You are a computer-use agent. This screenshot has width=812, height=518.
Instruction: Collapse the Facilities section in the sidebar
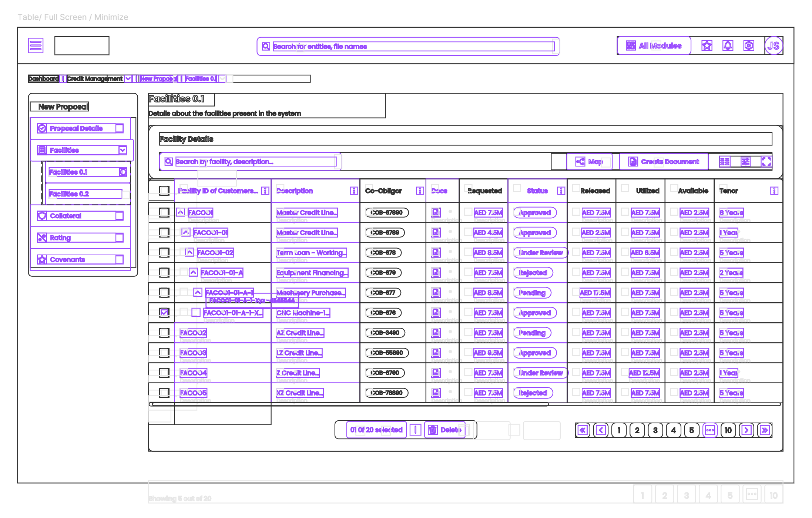pyautogui.click(x=122, y=150)
